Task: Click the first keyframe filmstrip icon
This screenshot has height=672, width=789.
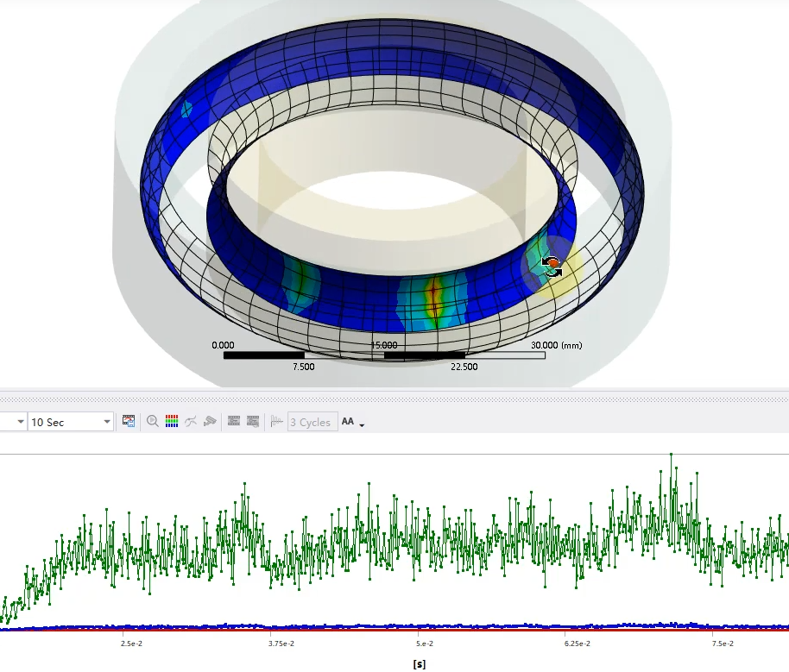Action: point(234,421)
